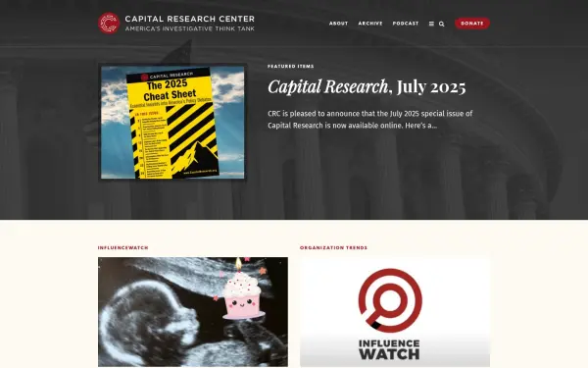Click the July 2025 special issue excerpt text
The image size is (588, 368).
(369, 120)
